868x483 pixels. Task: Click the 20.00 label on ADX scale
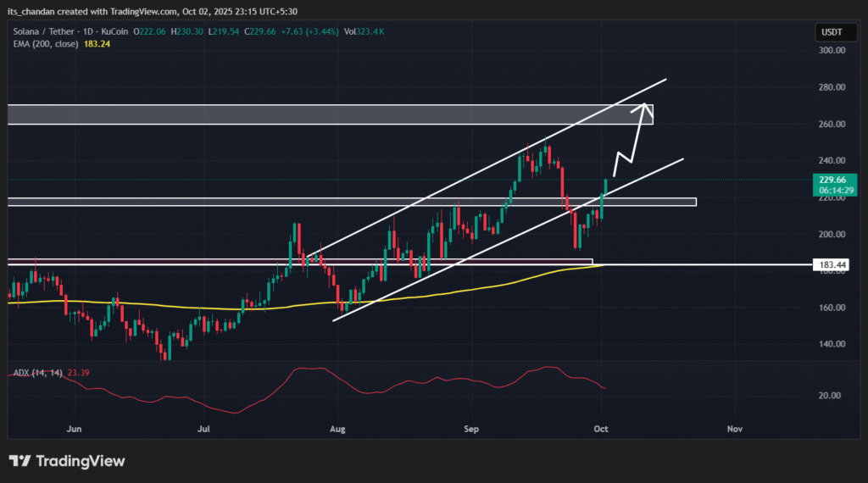(832, 396)
